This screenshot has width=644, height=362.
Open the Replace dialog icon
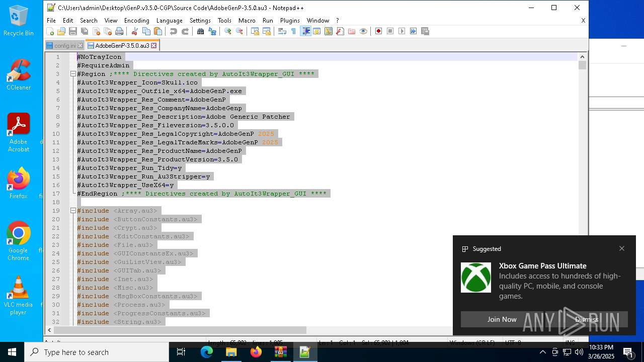[212, 31]
